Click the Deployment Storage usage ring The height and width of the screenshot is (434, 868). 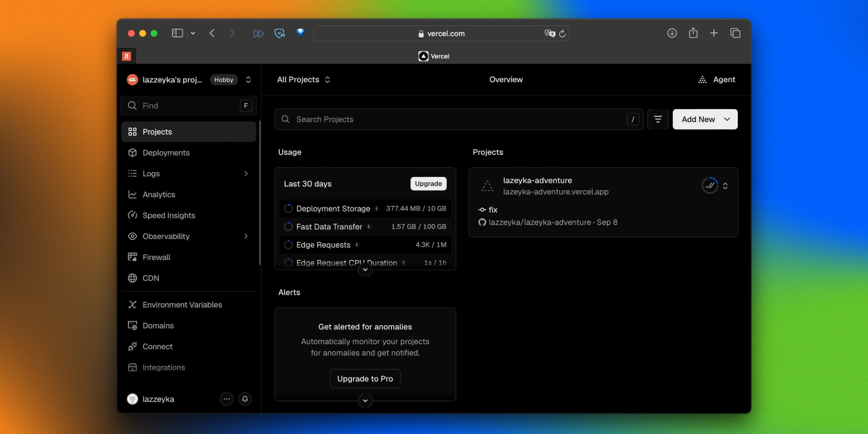(x=288, y=209)
